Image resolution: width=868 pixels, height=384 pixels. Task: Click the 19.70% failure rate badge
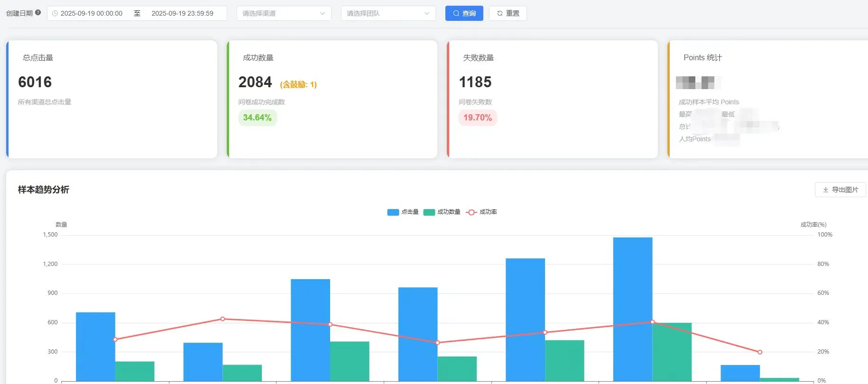click(x=478, y=118)
